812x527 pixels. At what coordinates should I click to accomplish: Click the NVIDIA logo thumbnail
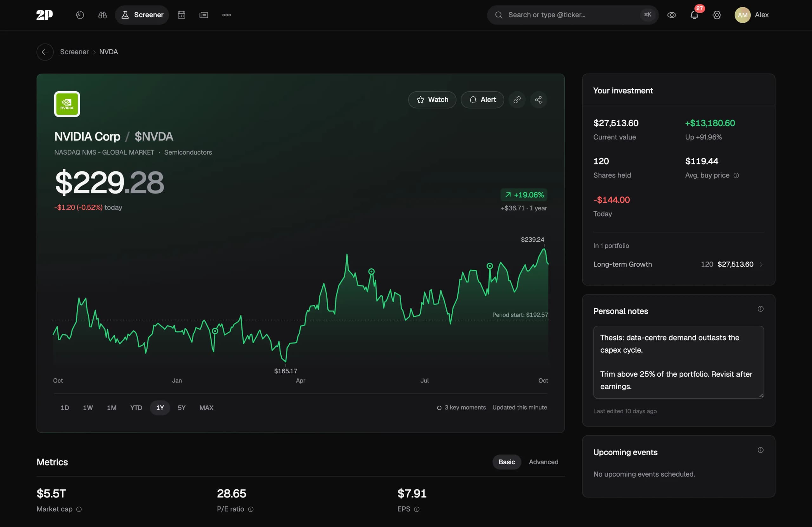(x=67, y=104)
